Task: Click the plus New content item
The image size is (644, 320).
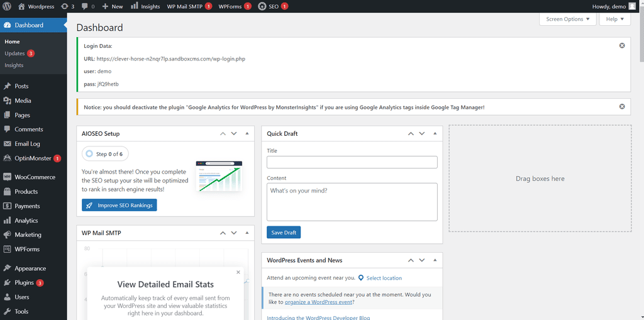Action: click(x=113, y=6)
